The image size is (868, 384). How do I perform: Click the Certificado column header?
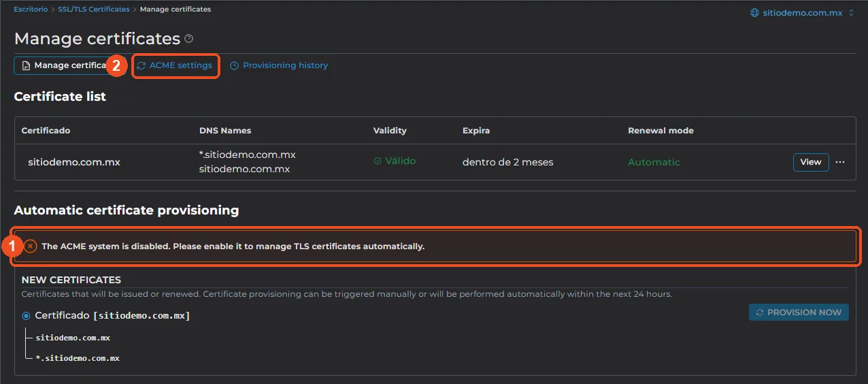(46, 131)
